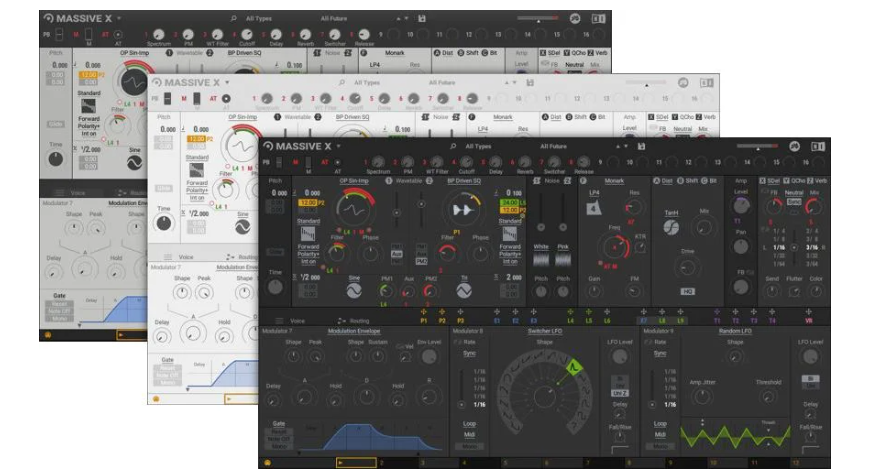Click the Routing tab icon in dark window
This screenshot has width=883, height=475.
(x=341, y=321)
